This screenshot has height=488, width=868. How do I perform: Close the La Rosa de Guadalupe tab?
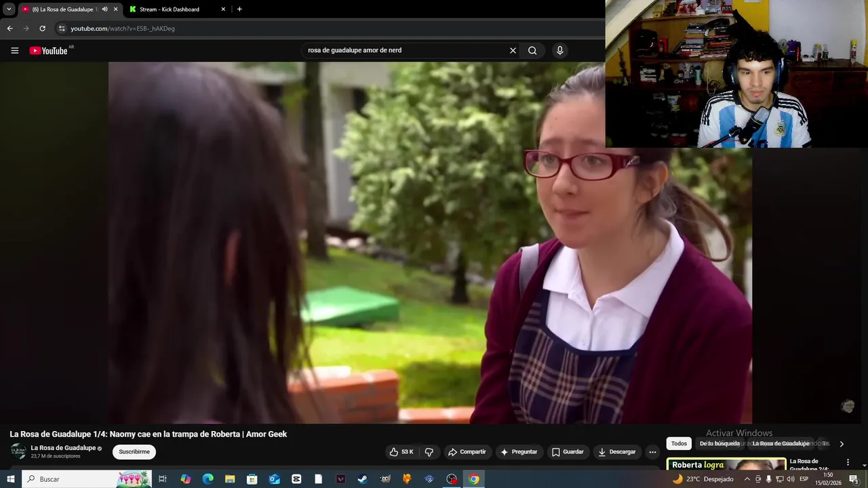115,9
